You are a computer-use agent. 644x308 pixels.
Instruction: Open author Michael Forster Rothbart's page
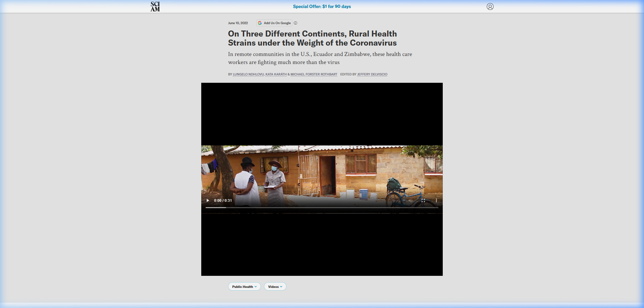coord(314,74)
